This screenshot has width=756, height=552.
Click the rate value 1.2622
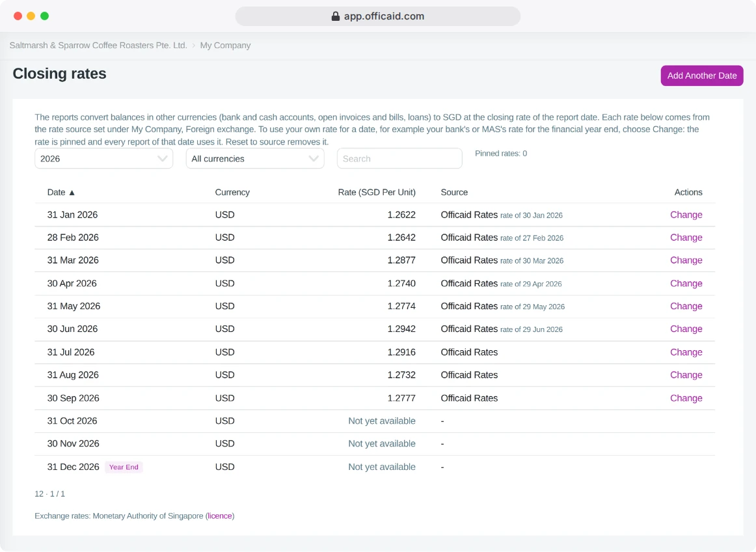pyautogui.click(x=401, y=215)
